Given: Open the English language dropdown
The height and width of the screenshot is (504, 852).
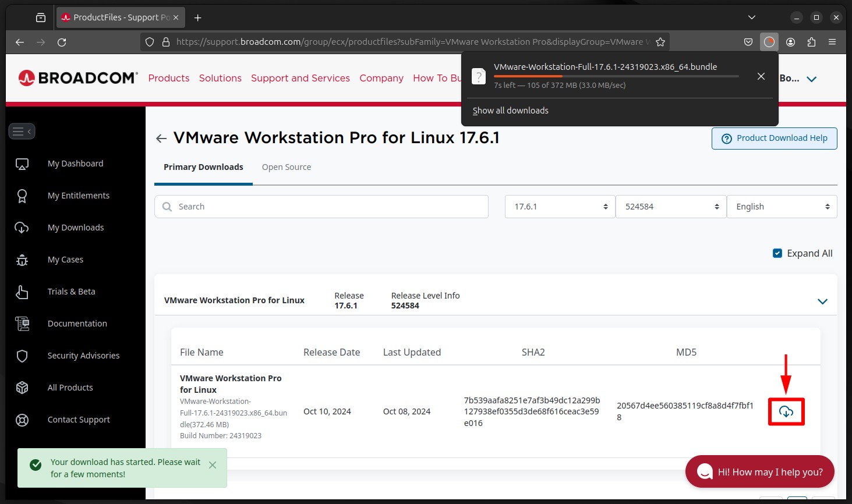Looking at the screenshot, I should [782, 207].
